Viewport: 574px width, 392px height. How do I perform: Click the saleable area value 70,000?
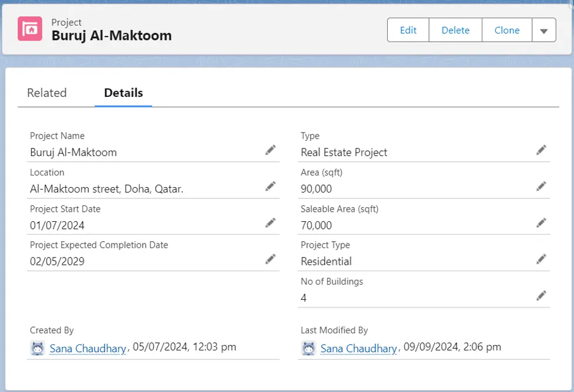tap(316, 225)
